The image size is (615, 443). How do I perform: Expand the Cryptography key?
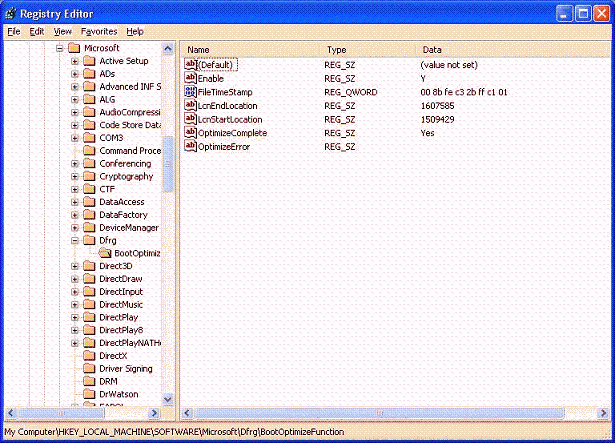[75, 177]
